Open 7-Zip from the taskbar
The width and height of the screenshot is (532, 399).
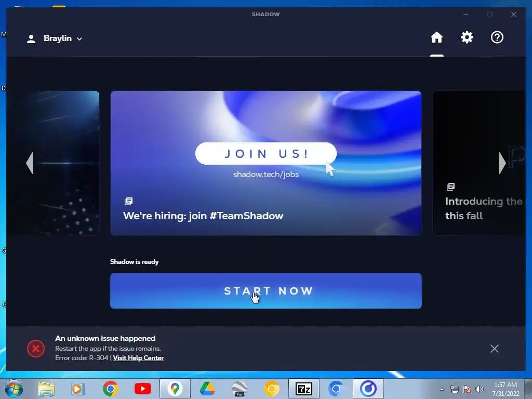[303, 389]
